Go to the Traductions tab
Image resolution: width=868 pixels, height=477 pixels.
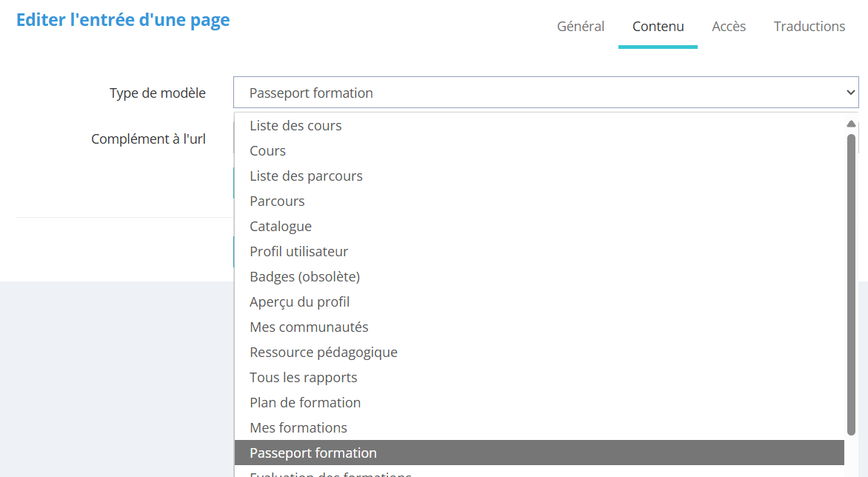(809, 26)
